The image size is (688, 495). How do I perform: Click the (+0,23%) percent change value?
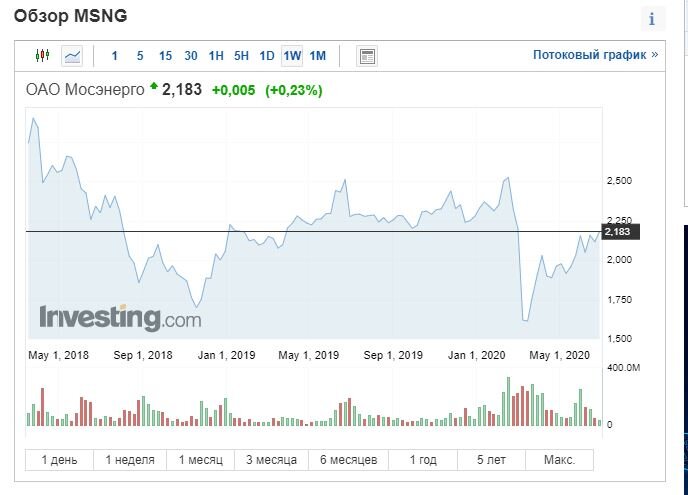[294, 90]
